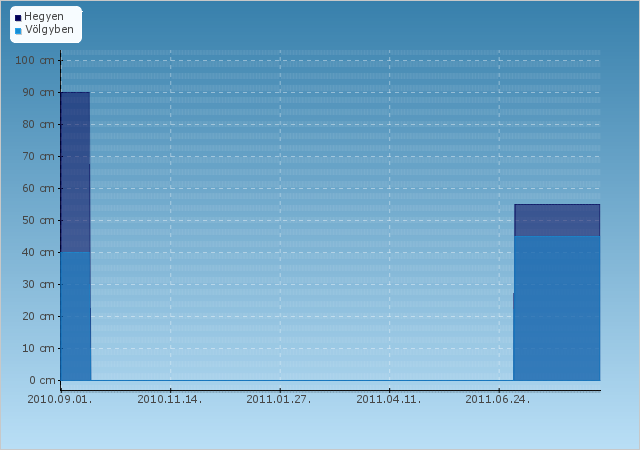Click the dark Hegyen bar segment reaching 90 cm
The height and width of the screenshot is (450, 640).
(x=76, y=172)
